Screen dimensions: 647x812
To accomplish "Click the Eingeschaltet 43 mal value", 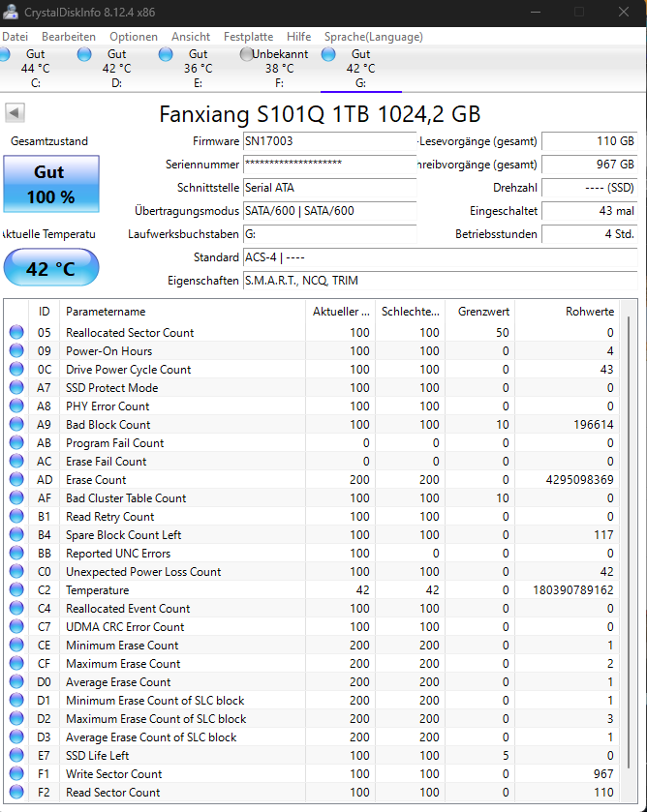I will tap(590, 211).
